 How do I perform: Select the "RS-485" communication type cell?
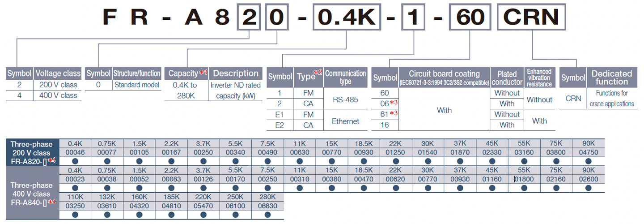pyautogui.click(x=345, y=99)
